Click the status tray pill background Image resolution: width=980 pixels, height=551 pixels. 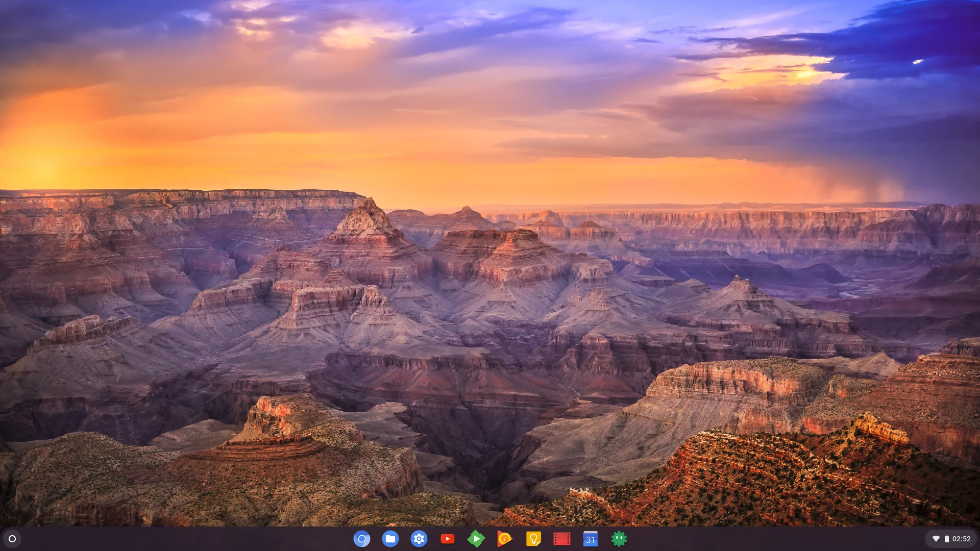tap(951, 539)
